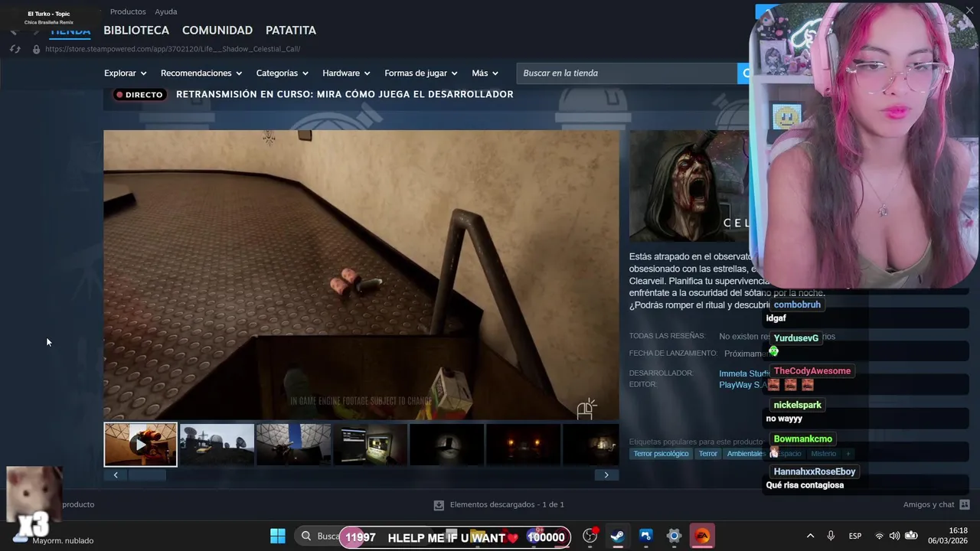Reload the Steam store page
The height and width of the screenshot is (551, 980).
click(15, 49)
